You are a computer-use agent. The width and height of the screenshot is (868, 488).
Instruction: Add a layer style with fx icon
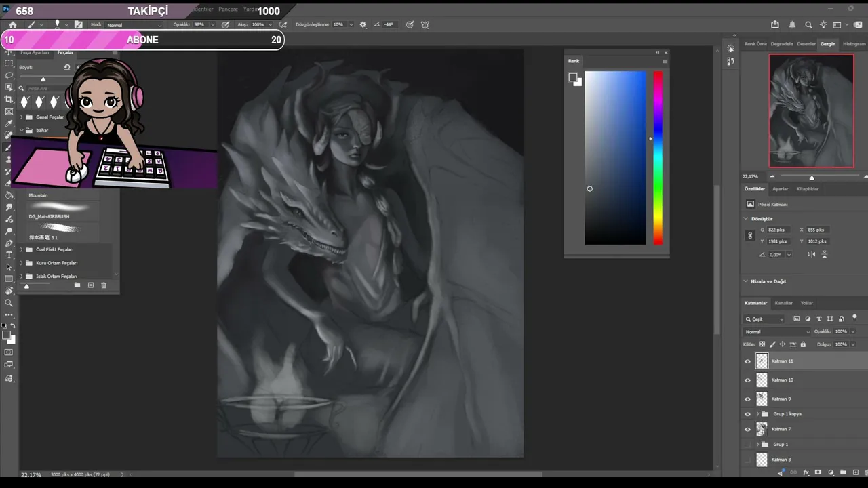point(806,472)
